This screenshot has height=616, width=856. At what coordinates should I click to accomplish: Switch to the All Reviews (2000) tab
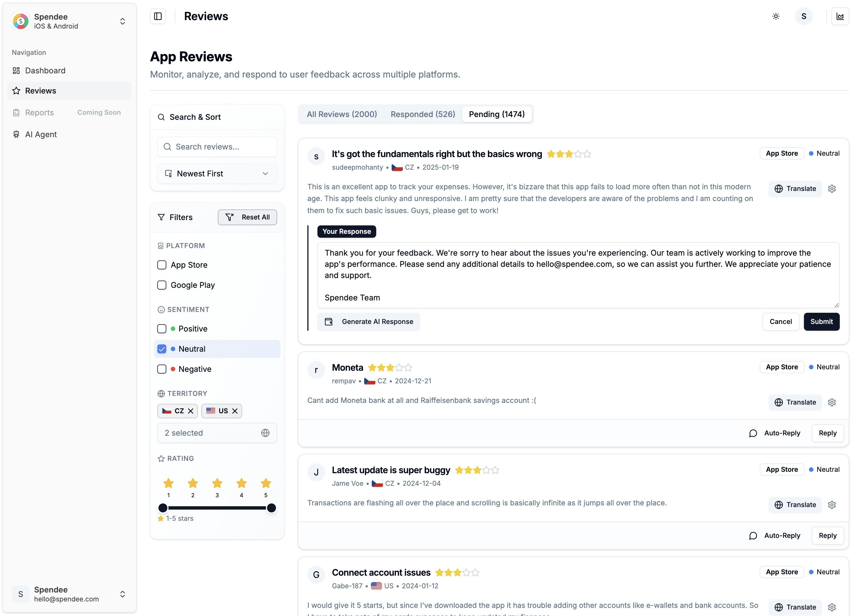tap(342, 114)
